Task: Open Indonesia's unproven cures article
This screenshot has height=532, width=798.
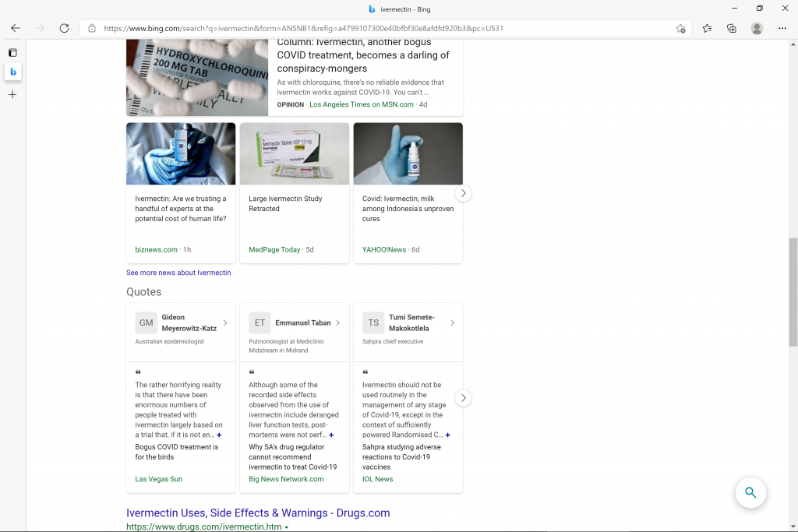Action: pyautogui.click(x=408, y=209)
